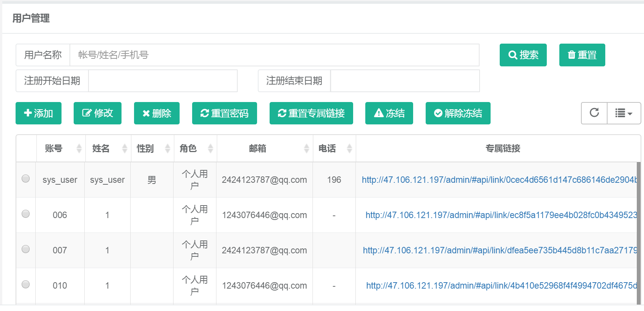The image size is (644, 311).
Task: Select the sys_user row radio button
Action: (26, 178)
